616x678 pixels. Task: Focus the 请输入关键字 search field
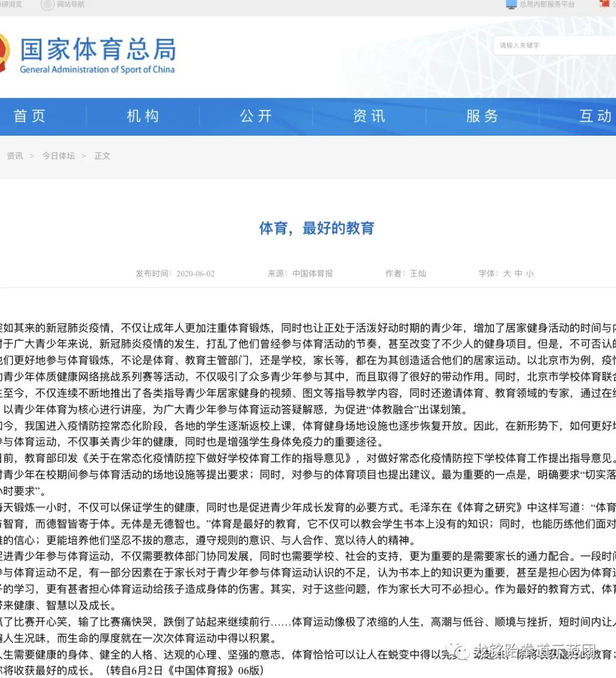pos(553,46)
